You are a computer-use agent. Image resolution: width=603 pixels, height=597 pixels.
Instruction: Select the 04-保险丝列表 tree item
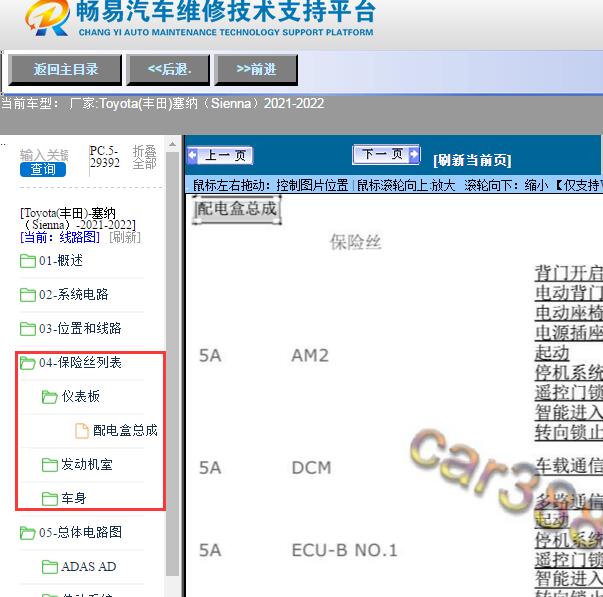pyautogui.click(x=80, y=362)
